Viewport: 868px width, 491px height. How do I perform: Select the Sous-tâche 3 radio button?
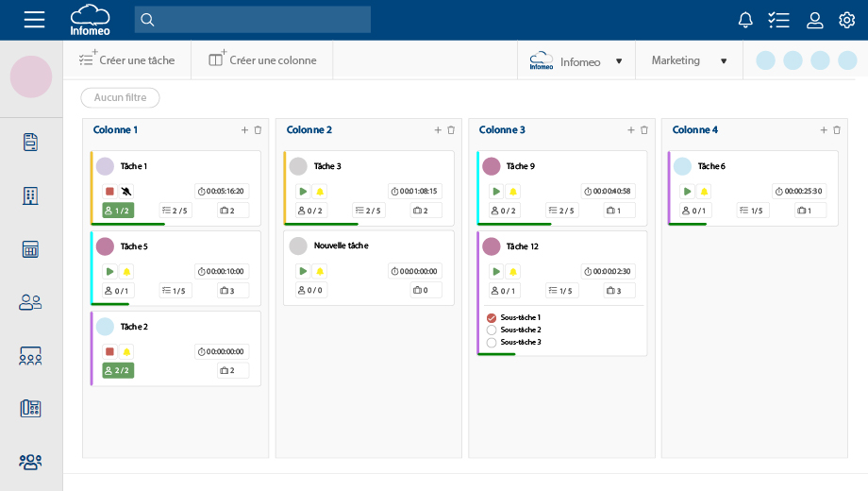(x=492, y=342)
